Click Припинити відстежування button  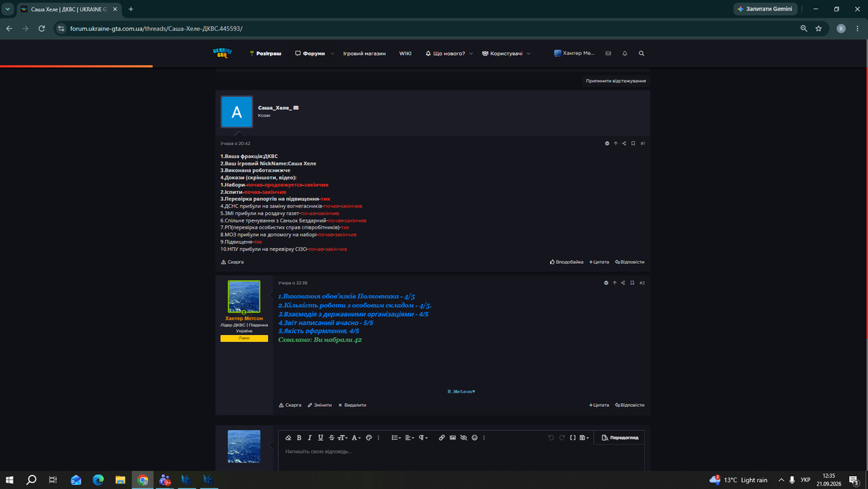coord(616,81)
